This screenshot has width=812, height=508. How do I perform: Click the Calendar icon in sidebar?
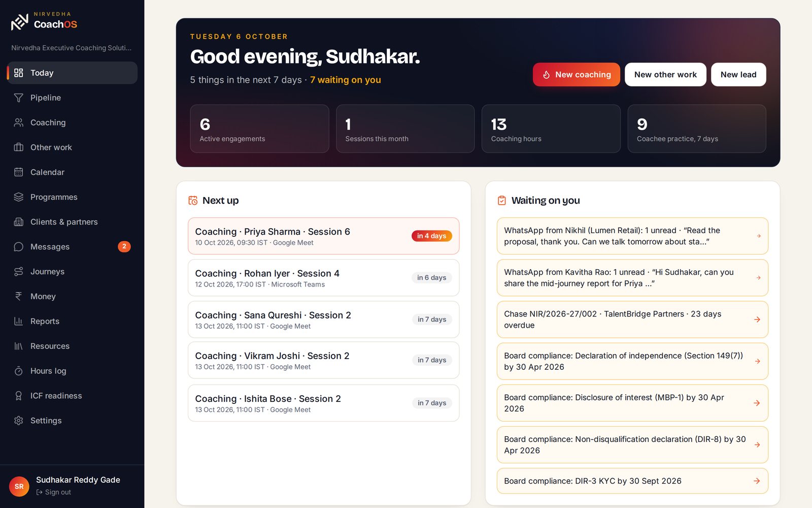pyautogui.click(x=19, y=172)
